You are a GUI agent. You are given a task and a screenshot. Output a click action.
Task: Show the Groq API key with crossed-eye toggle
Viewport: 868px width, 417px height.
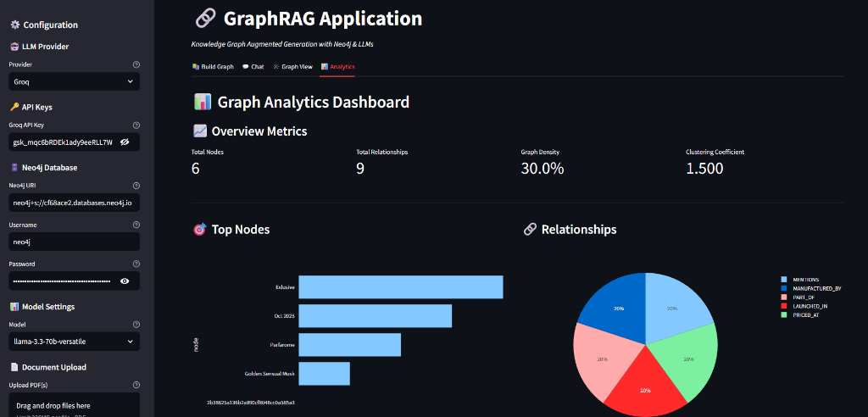click(125, 142)
